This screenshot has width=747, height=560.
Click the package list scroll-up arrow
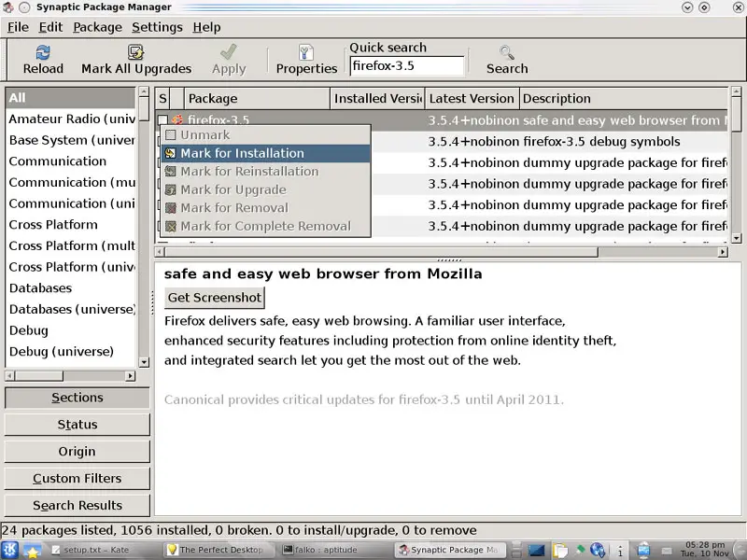(x=737, y=91)
